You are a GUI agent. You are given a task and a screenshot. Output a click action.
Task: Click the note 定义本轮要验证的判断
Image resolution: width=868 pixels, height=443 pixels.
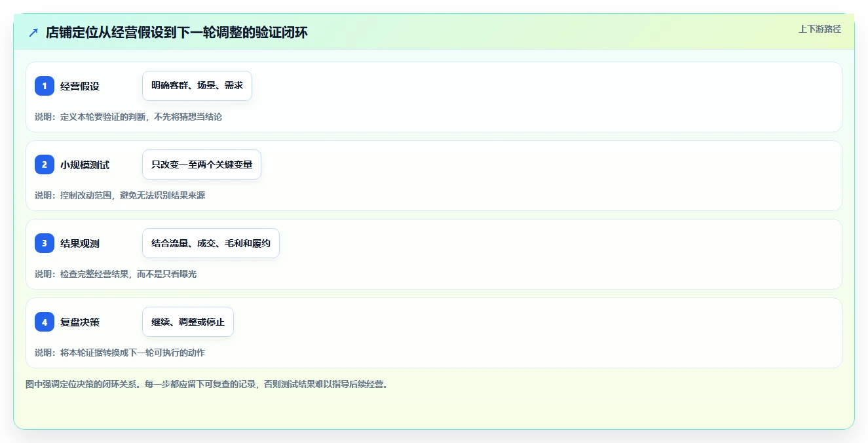click(x=104, y=117)
